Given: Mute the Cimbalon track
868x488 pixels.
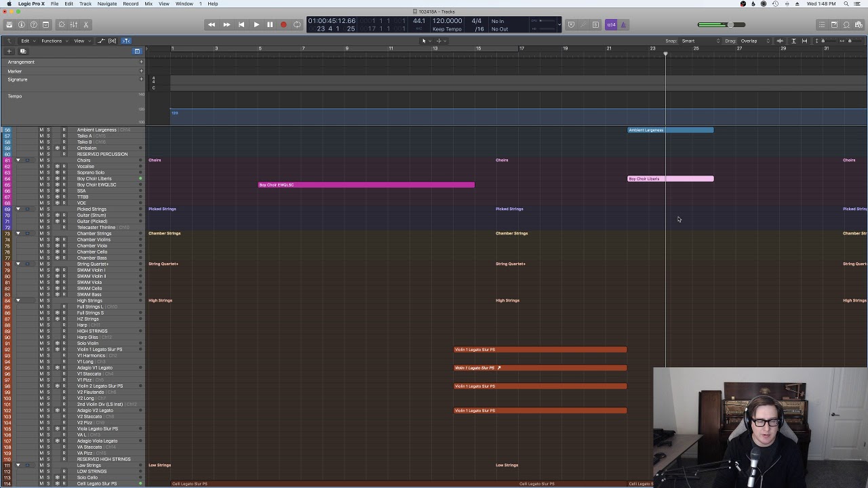Looking at the screenshot, I should [41, 148].
